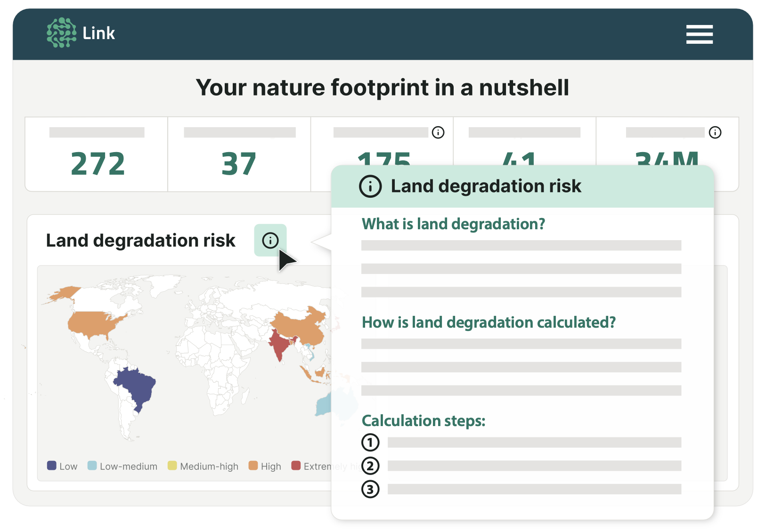
Task: Click the Medium-high legend label
Action: [209, 467]
